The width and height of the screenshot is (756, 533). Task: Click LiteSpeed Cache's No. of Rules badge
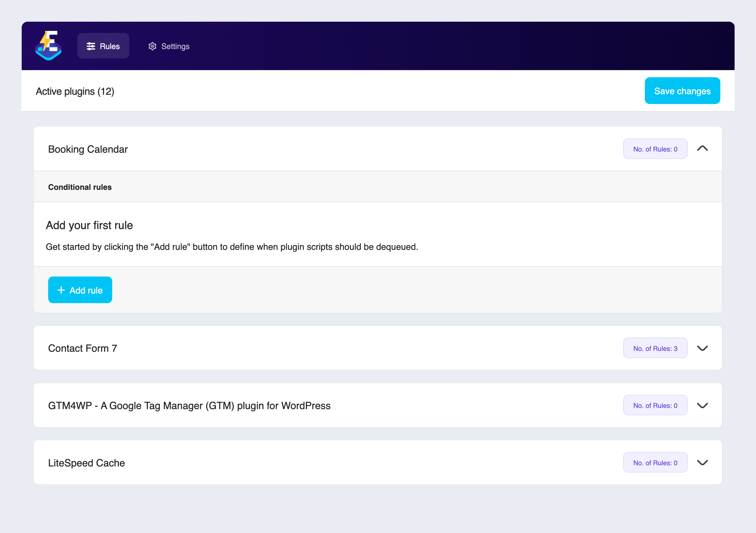[655, 463]
